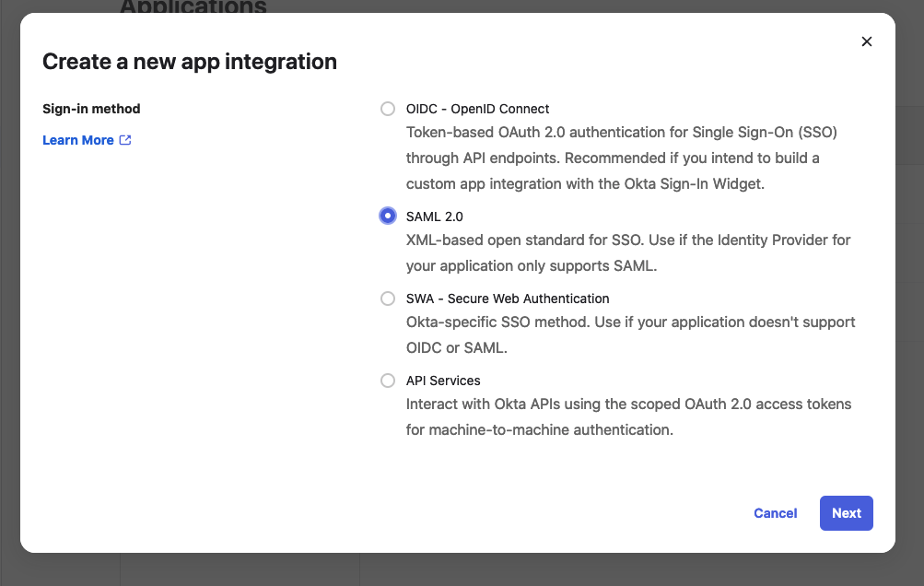The image size is (924, 586).
Task: Click the "API Services" option label
Action: (443, 381)
